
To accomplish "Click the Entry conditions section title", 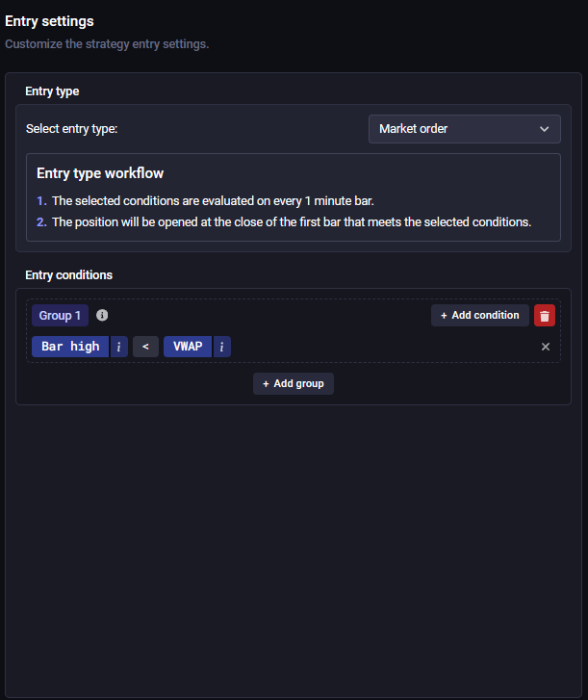I will (x=68, y=275).
